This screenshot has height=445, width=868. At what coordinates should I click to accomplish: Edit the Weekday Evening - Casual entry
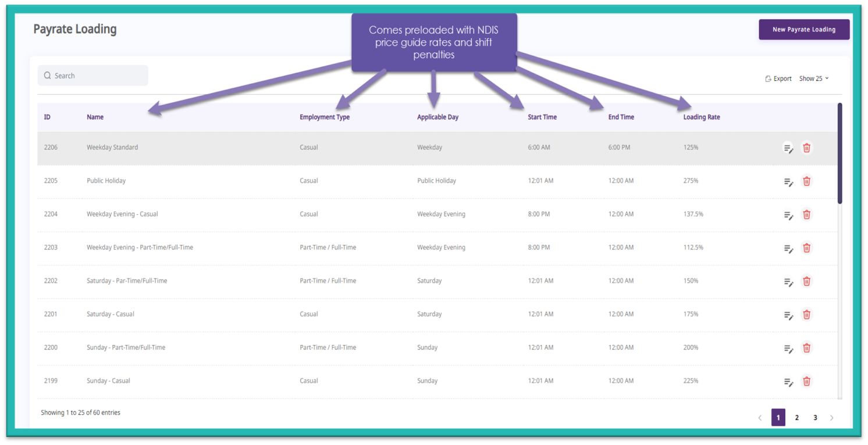788,215
